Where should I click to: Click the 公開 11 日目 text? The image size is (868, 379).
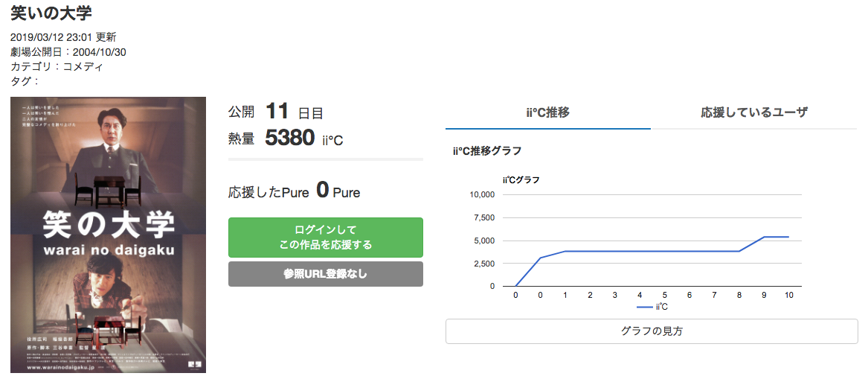click(x=276, y=112)
